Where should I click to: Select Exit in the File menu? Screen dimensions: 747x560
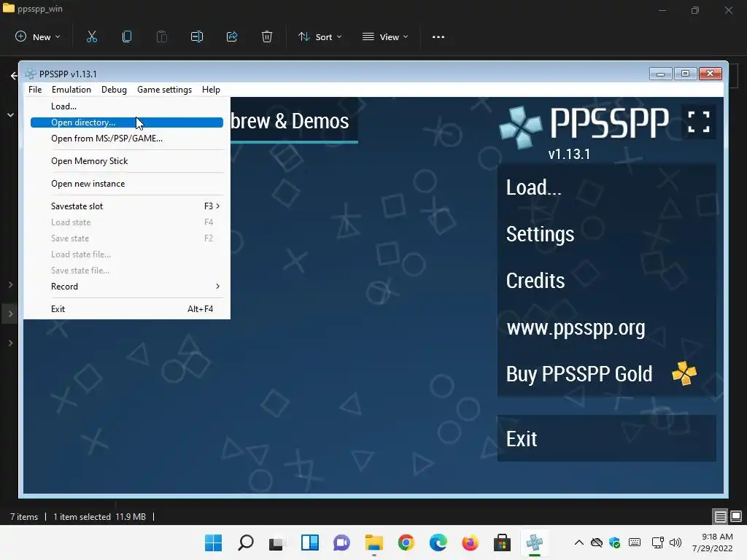click(127, 309)
